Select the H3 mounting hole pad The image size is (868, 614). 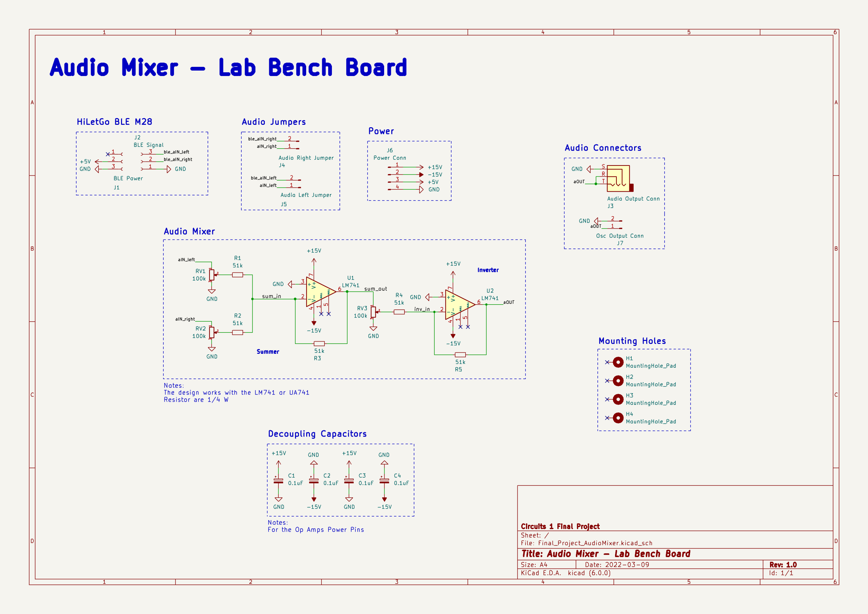(x=618, y=400)
